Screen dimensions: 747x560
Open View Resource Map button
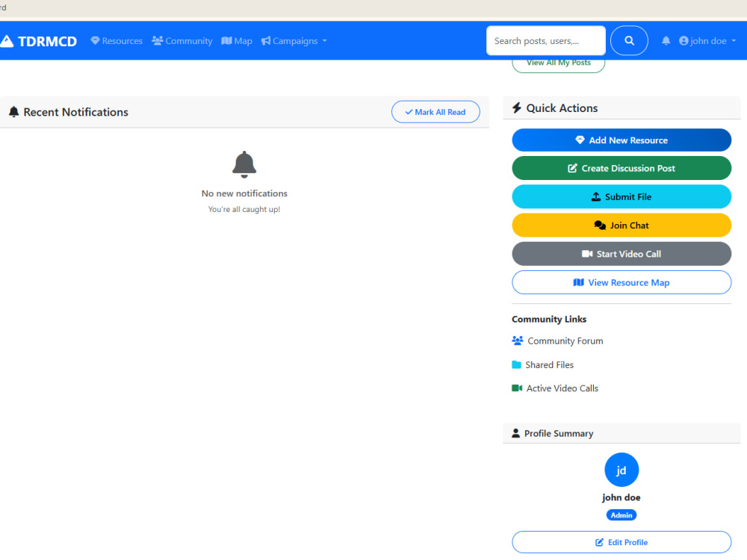tap(622, 282)
